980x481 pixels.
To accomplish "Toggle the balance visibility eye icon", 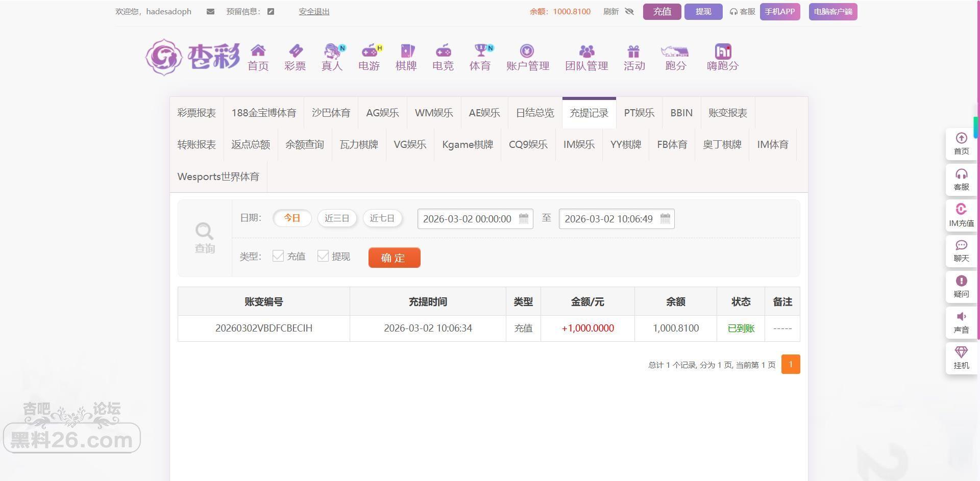I will click(x=629, y=12).
